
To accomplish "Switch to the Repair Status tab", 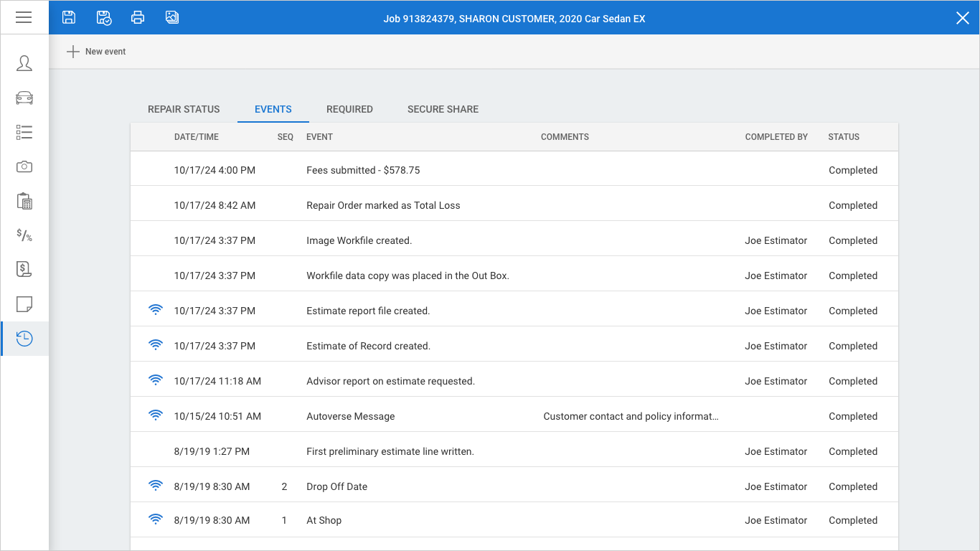I will tap(184, 109).
